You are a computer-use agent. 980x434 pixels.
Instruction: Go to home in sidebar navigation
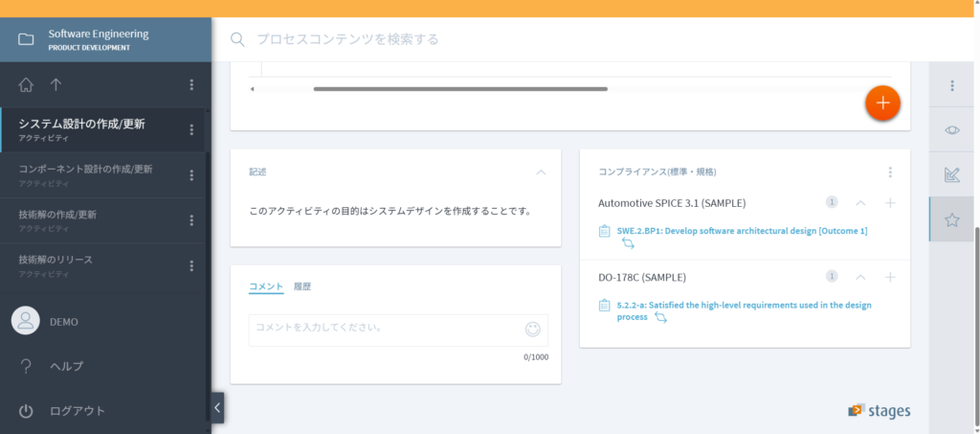click(x=26, y=85)
